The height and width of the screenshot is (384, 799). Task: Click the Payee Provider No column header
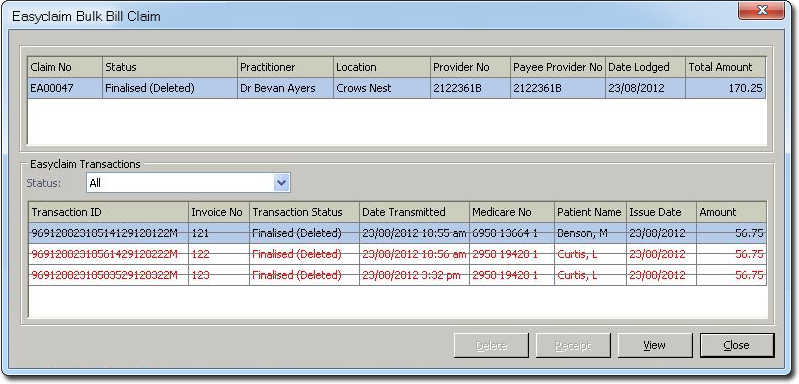click(558, 67)
